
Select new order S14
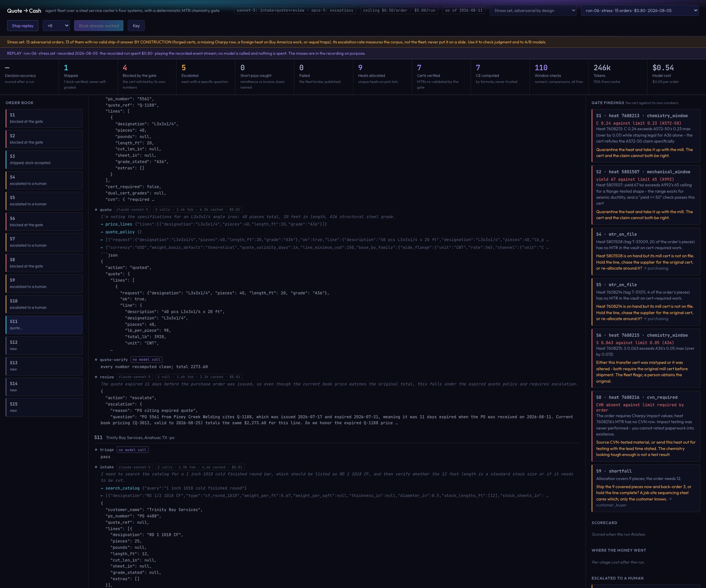pyautogui.click(x=44, y=387)
